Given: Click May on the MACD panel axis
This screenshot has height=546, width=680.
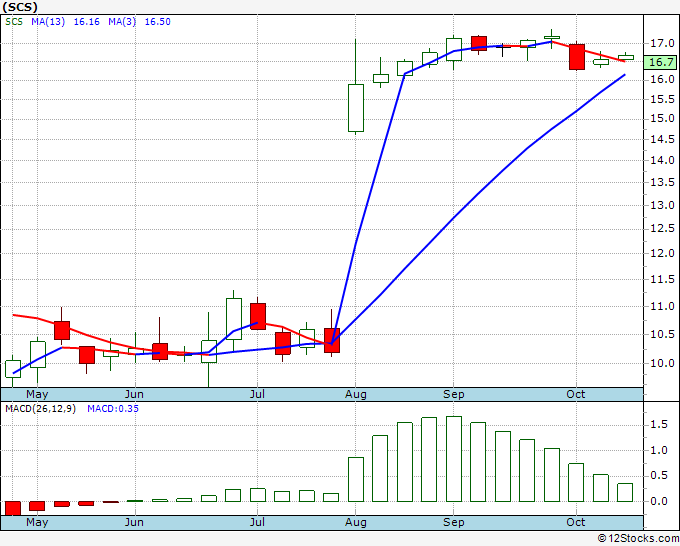Looking at the screenshot, I should pyautogui.click(x=37, y=522).
